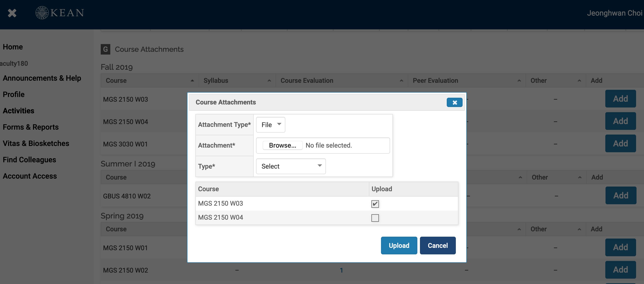Click MGS 3030 W01 course name
Image resolution: width=644 pixels, height=284 pixels.
point(125,144)
